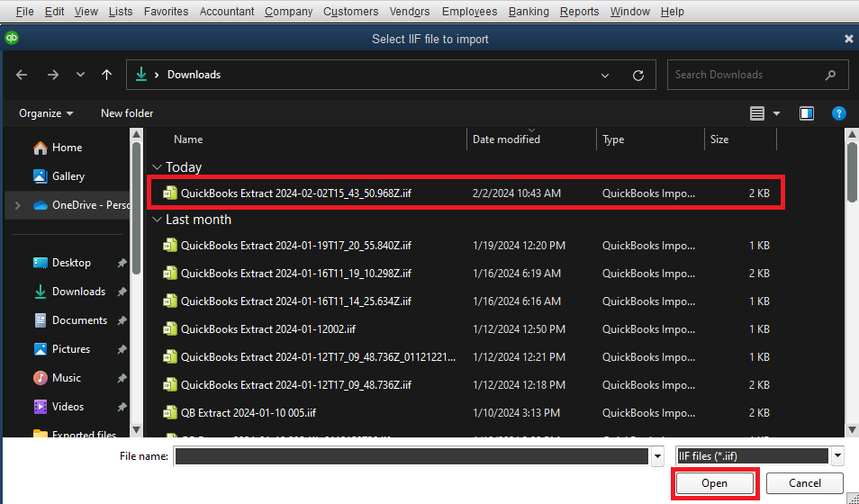
Task: Select file QuickBooks Extract 2024-01-16T11_14_25.634Z.iif
Action: pyautogui.click(x=466, y=301)
